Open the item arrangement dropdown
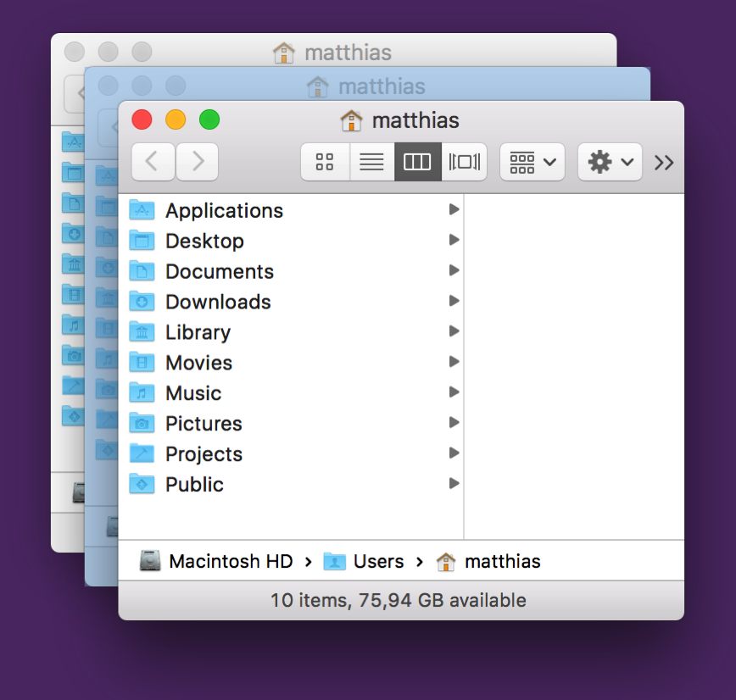The image size is (736, 700). tap(532, 162)
